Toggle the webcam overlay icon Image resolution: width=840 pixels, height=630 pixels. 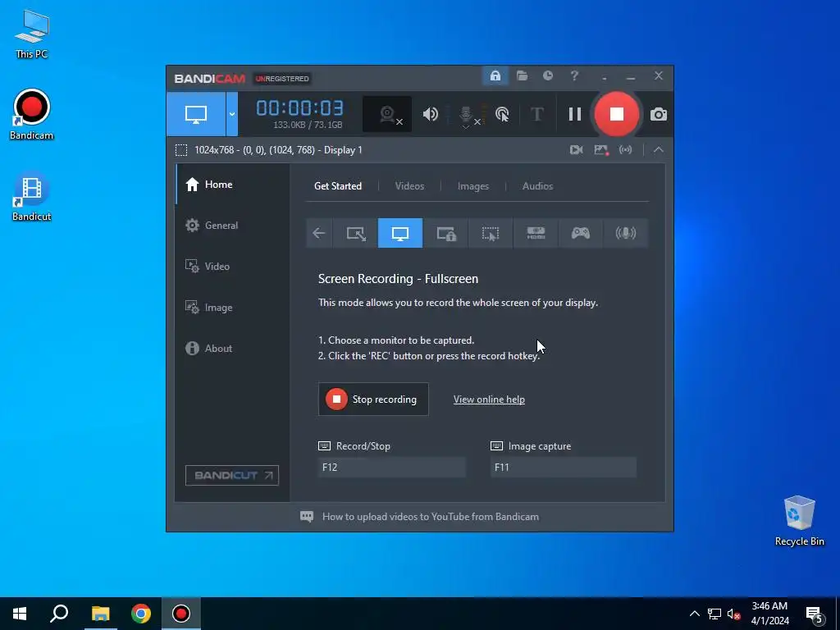pyautogui.click(x=387, y=114)
